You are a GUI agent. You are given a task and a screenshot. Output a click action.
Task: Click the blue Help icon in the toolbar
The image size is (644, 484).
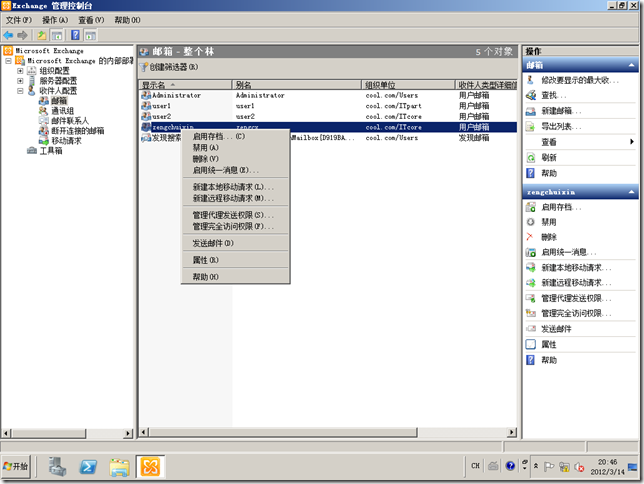(75, 35)
